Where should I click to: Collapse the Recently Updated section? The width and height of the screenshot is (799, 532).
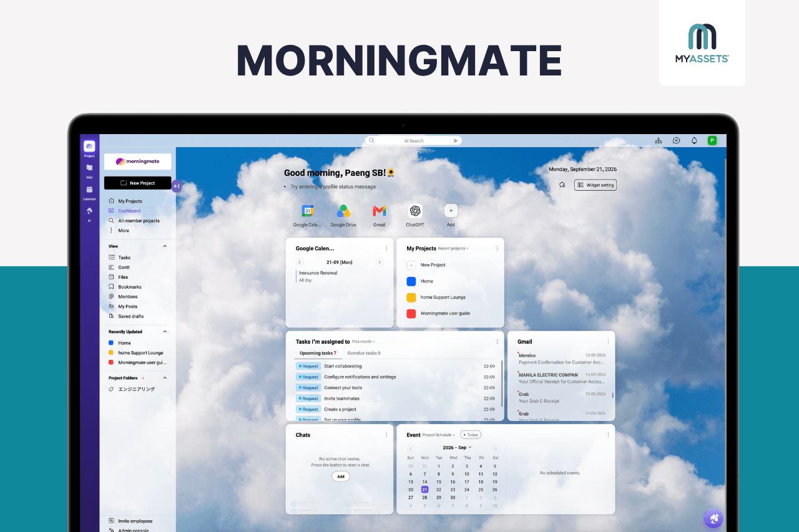165,332
